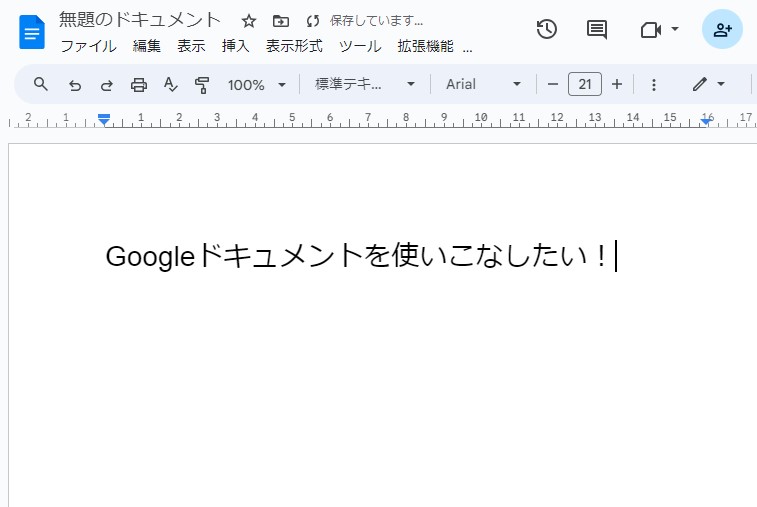Click the font size field showing 21

pyautogui.click(x=585, y=84)
